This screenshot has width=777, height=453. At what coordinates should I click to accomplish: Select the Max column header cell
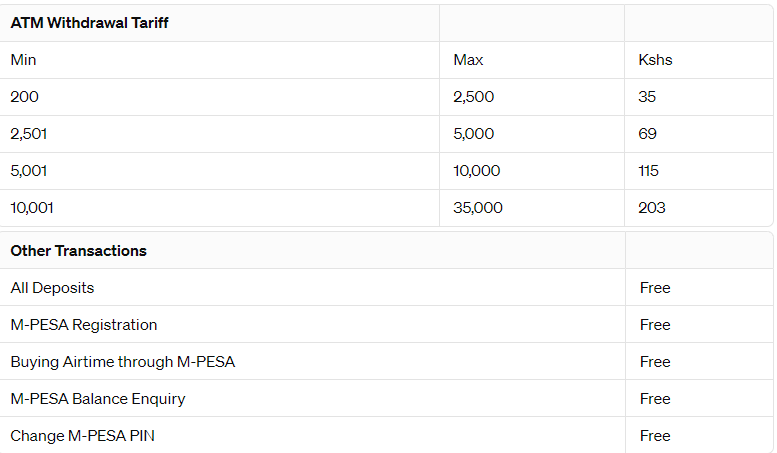[468, 60]
